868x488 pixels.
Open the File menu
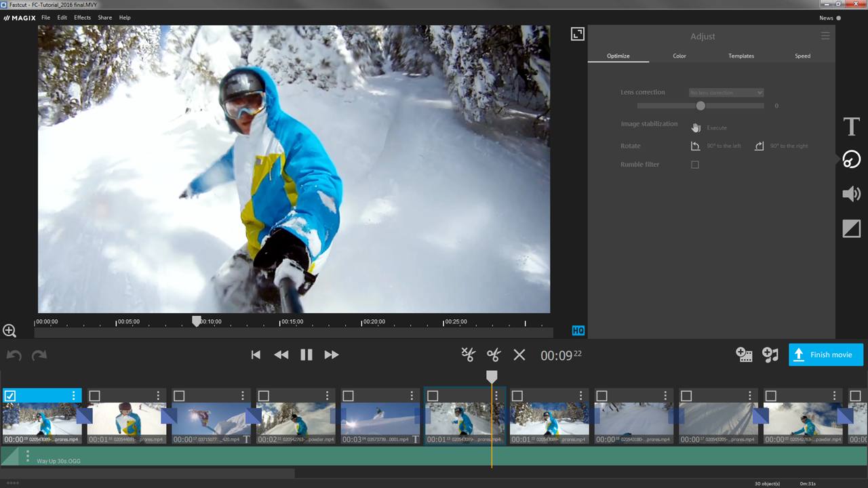(45, 18)
